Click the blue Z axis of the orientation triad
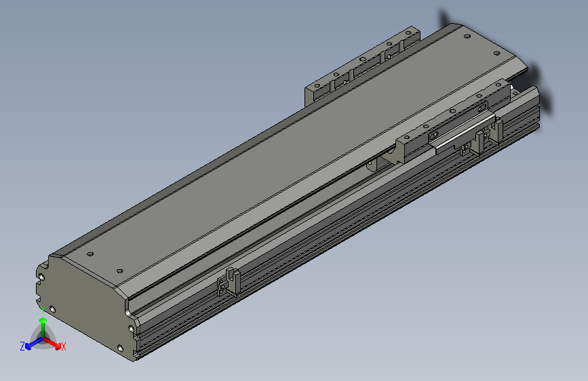588x381 pixels. tap(34, 344)
